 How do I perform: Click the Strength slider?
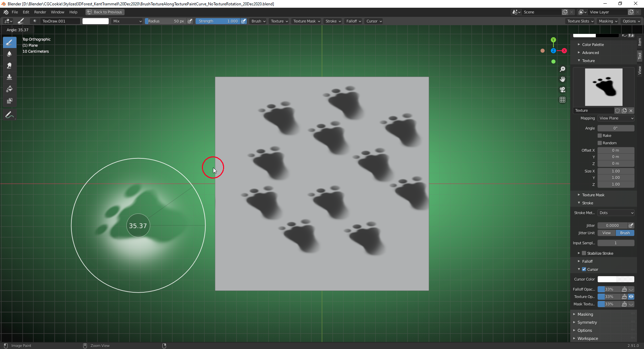click(218, 21)
